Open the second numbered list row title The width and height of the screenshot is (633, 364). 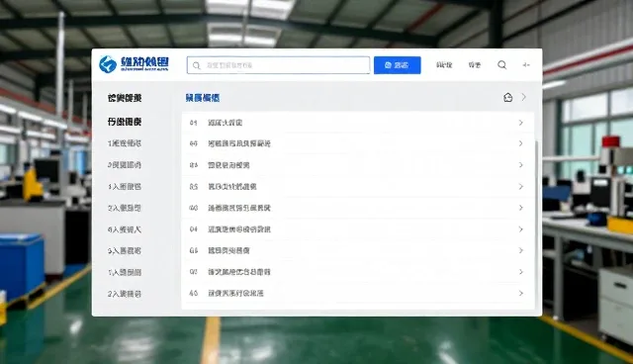tap(239, 143)
